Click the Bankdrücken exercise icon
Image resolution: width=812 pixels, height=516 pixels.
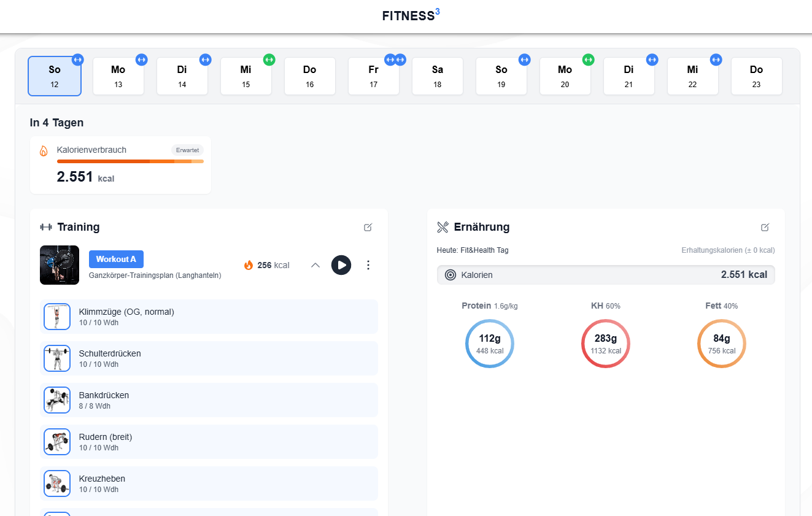point(57,400)
